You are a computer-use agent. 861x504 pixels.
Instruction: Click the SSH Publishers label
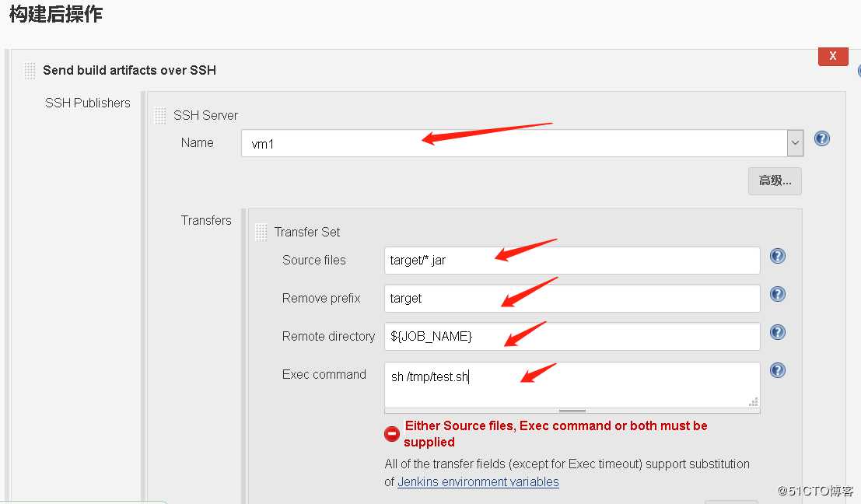point(88,103)
